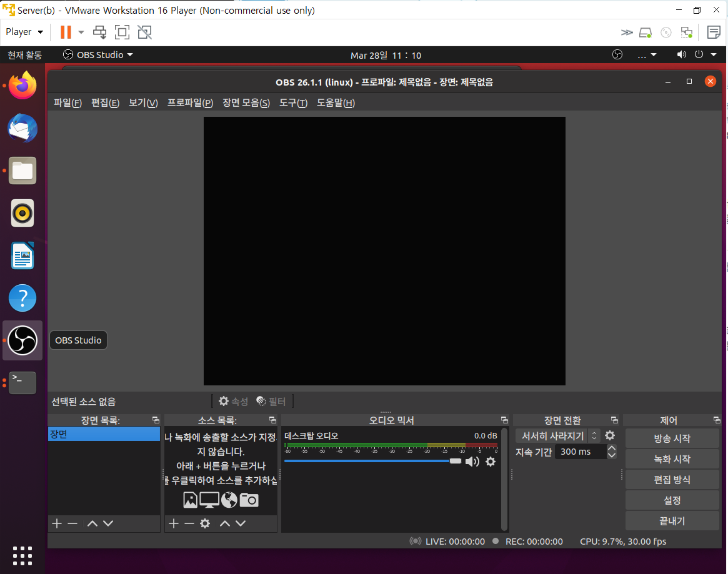728x574 pixels.
Task: Open the 편집(E) menu
Action: [106, 102]
